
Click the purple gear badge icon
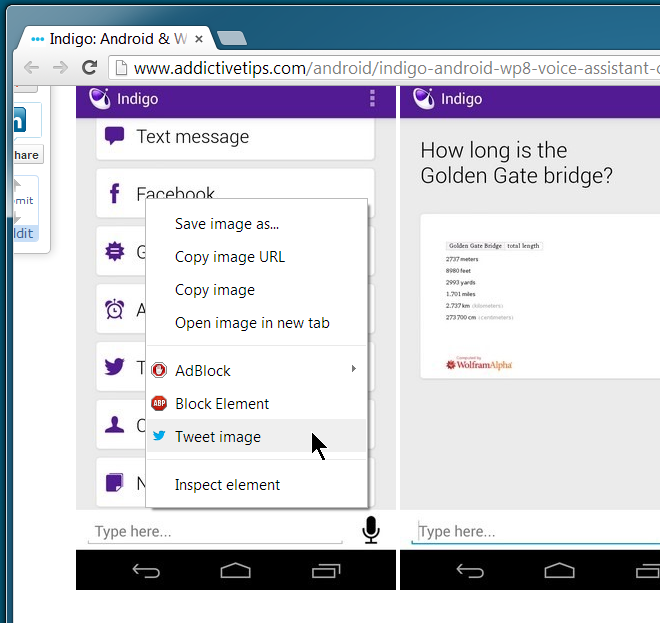[115, 251]
